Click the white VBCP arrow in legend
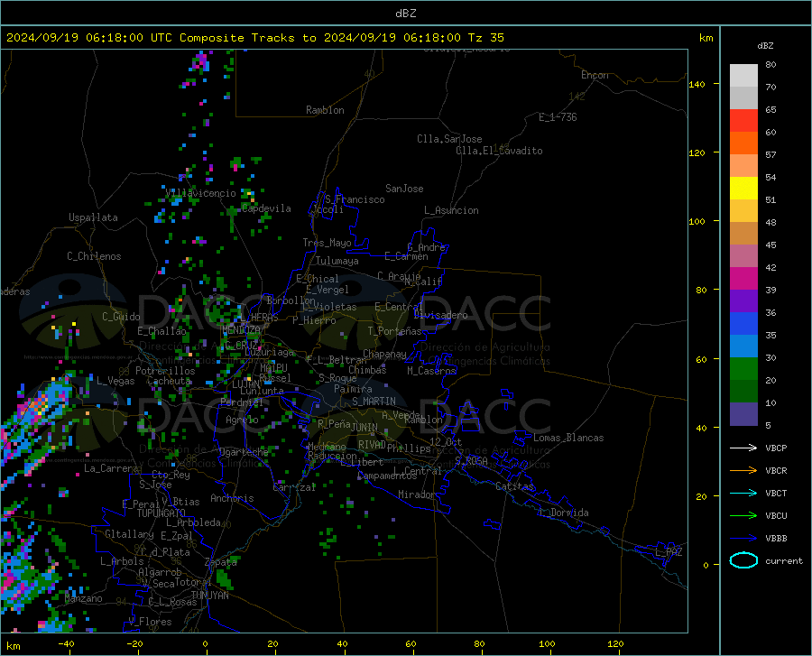This screenshot has height=656, width=812. click(x=743, y=448)
